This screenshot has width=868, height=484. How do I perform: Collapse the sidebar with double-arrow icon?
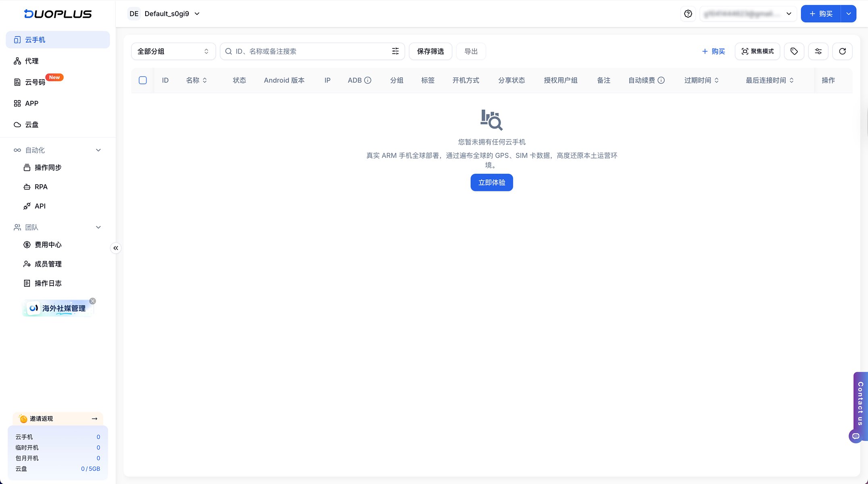[x=116, y=248]
